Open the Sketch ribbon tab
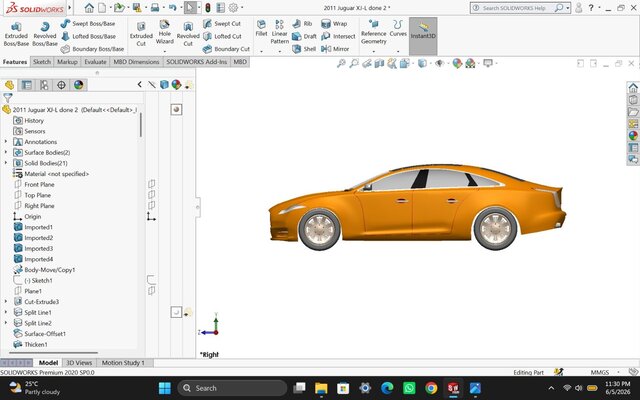This screenshot has height=400, width=640. [x=42, y=62]
